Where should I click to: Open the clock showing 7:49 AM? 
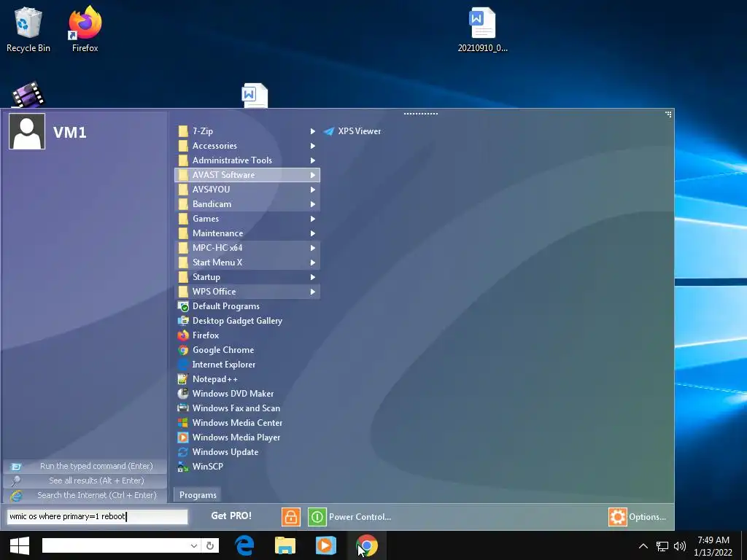713,546
